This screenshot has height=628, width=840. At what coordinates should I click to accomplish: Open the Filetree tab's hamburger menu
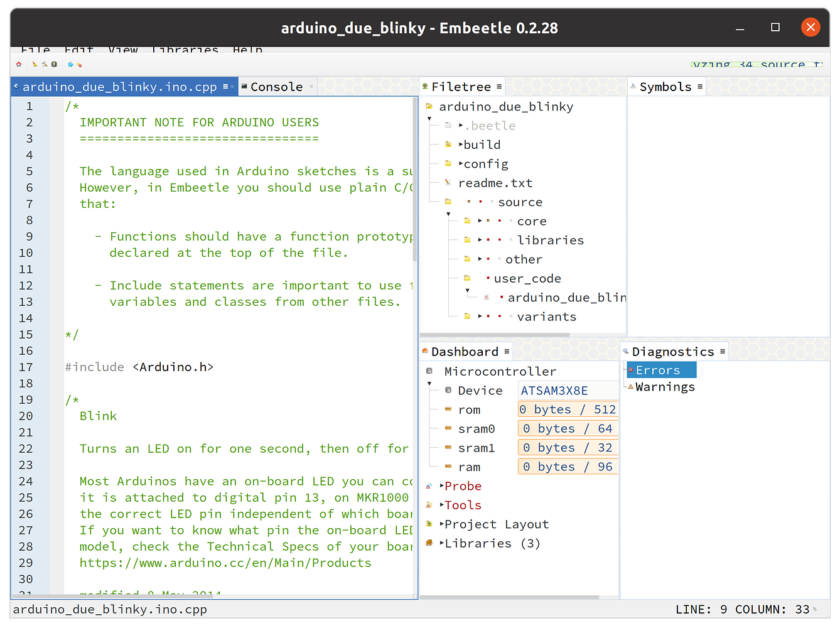tap(499, 87)
